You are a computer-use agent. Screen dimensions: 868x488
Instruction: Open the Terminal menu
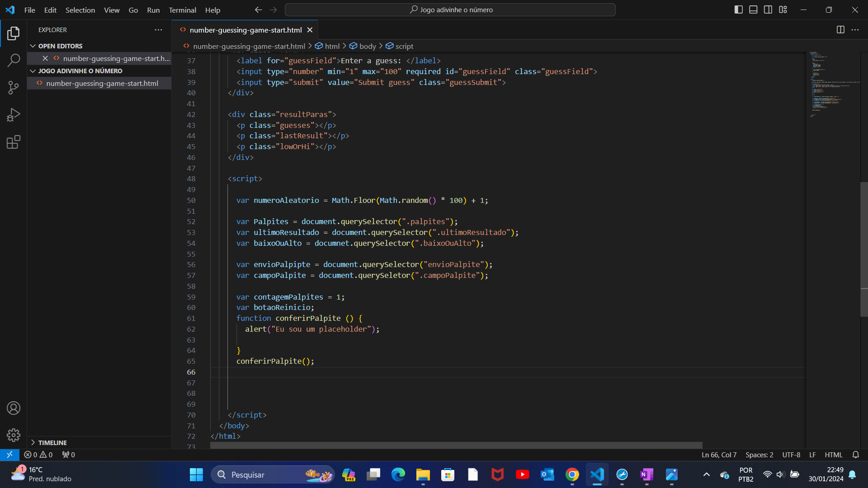[182, 10]
